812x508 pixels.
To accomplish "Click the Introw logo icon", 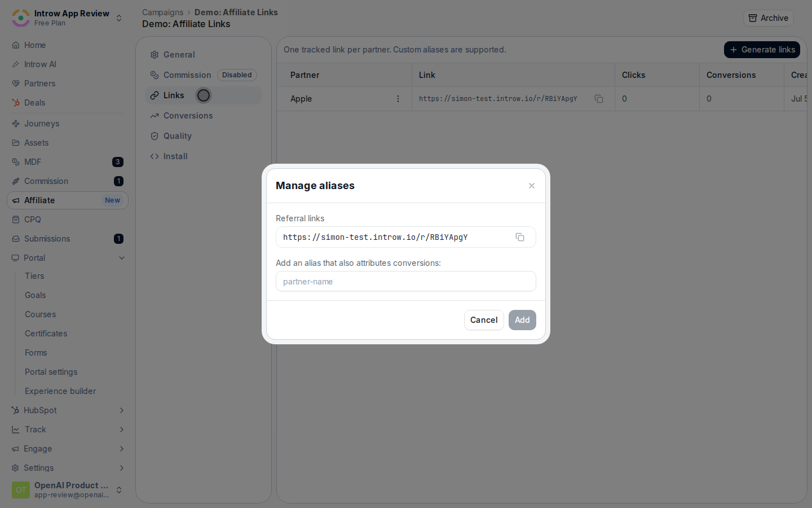I will pyautogui.click(x=21, y=18).
